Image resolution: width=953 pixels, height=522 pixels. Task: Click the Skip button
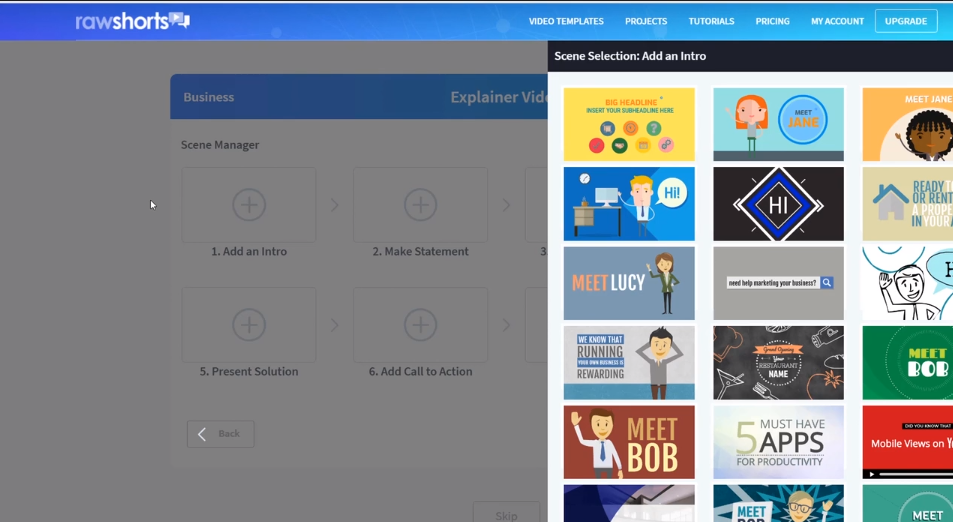point(506,512)
